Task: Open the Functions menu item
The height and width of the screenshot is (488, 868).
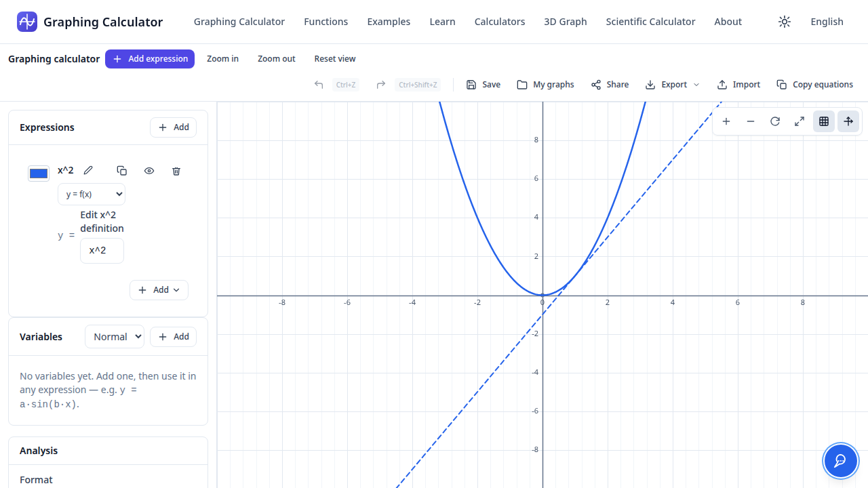Action: tap(326, 22)
